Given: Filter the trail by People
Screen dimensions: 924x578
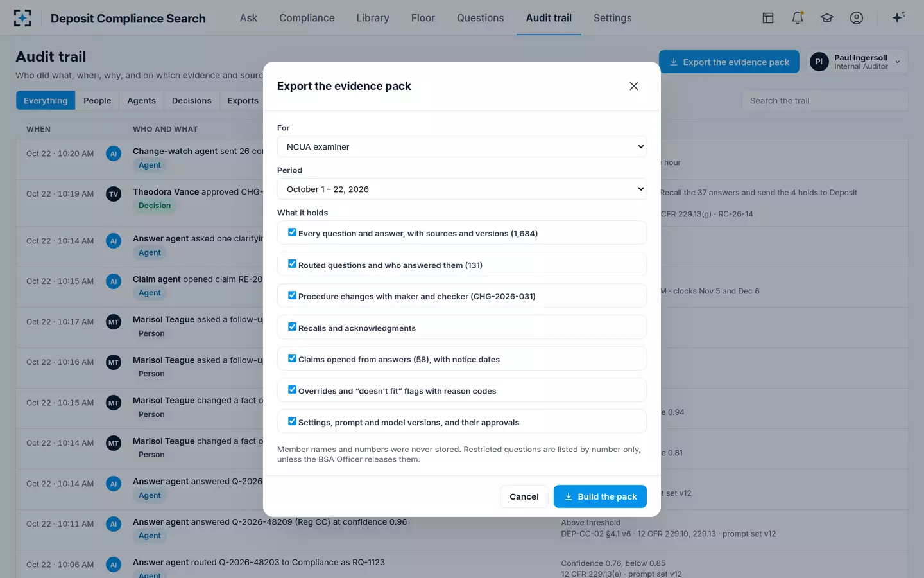Looking at the screenshot, I should 97,100.
